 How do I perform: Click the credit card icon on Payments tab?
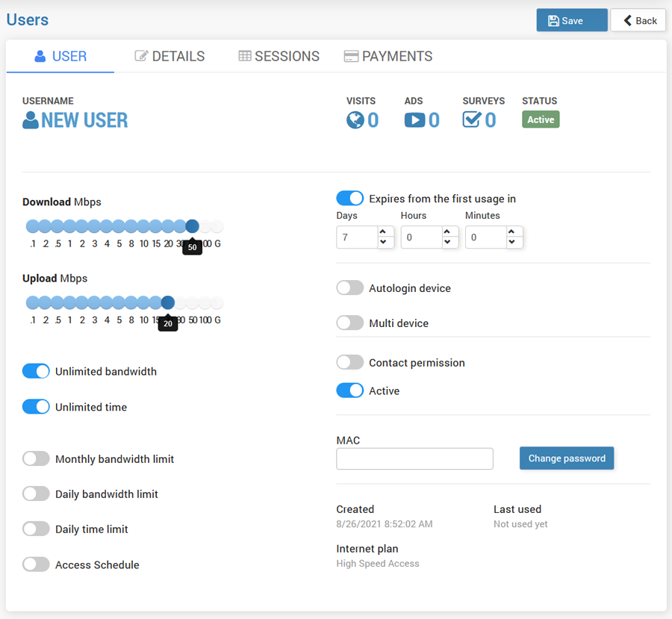(x=351, y=57)
